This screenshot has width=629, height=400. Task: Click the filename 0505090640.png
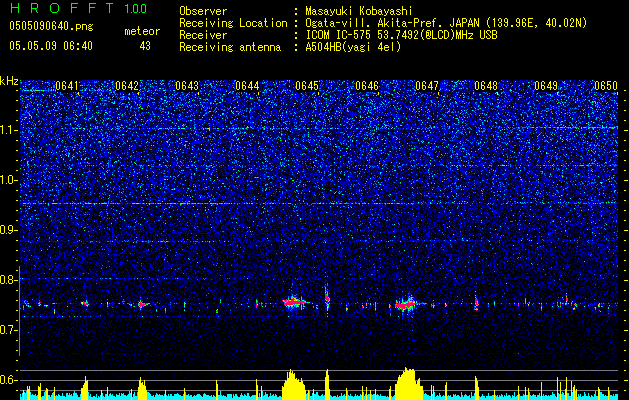click(x=51, y=26)
